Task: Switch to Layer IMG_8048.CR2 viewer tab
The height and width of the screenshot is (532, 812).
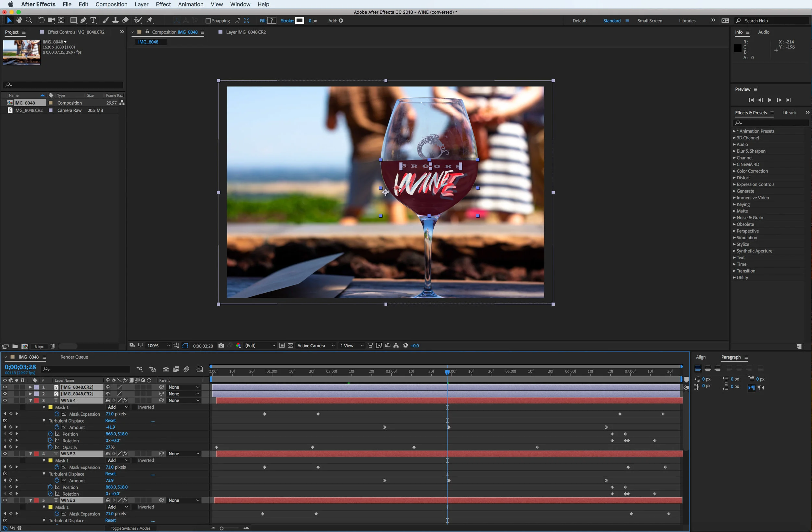Action: [x=246, y=32]
